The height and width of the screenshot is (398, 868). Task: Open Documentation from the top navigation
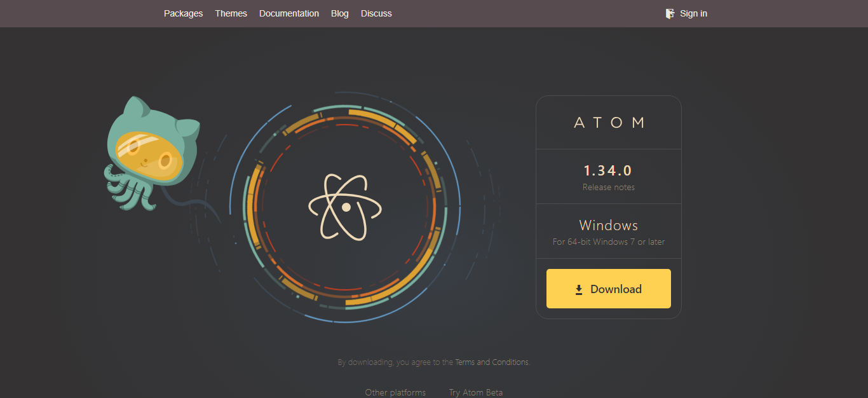(x=289, y=13)
